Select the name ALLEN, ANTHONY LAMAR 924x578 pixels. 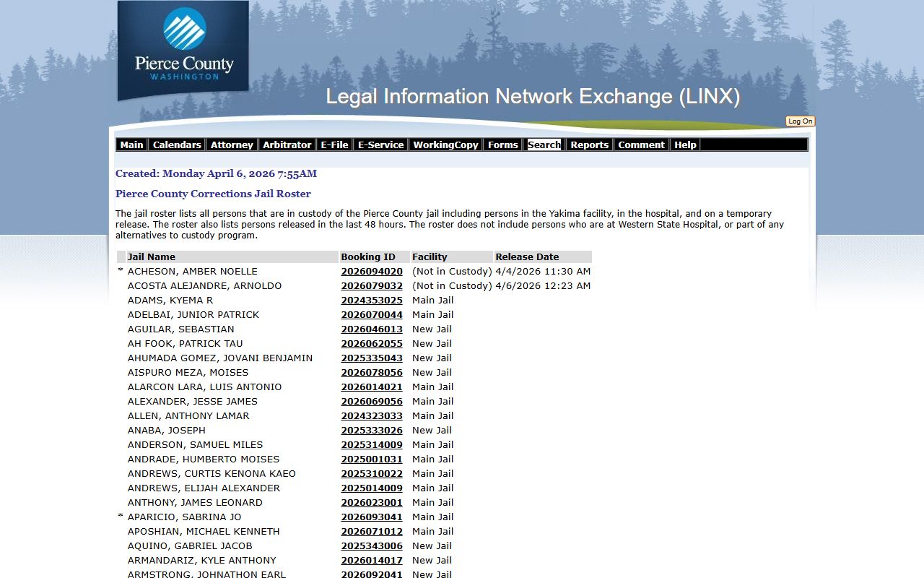point(188,416)
